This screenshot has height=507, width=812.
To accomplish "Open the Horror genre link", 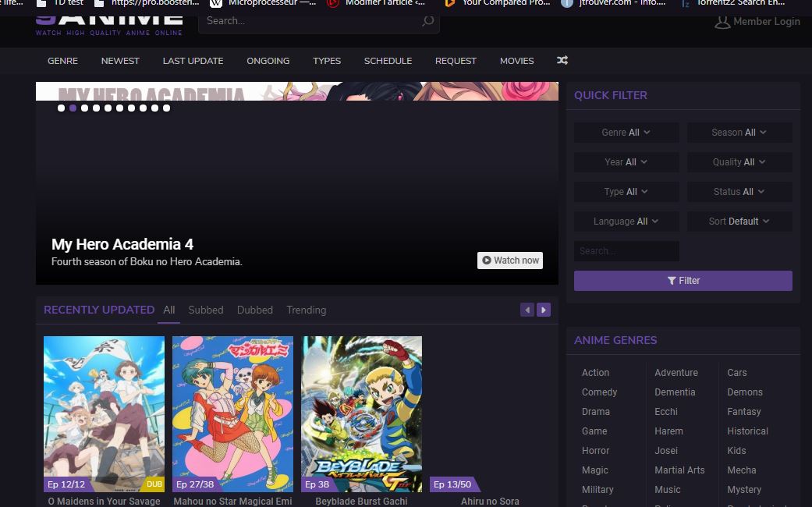I will [595, 451].
